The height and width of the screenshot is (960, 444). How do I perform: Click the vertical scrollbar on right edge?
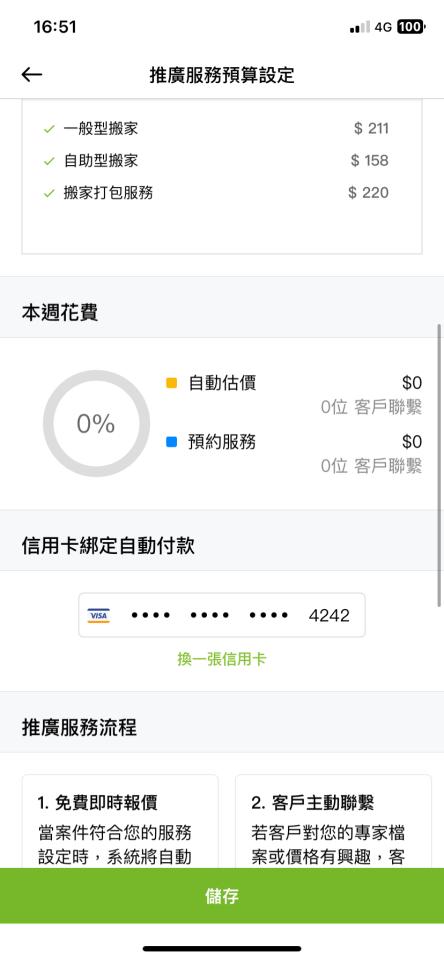pyautogui.click(x=439, y=465)
